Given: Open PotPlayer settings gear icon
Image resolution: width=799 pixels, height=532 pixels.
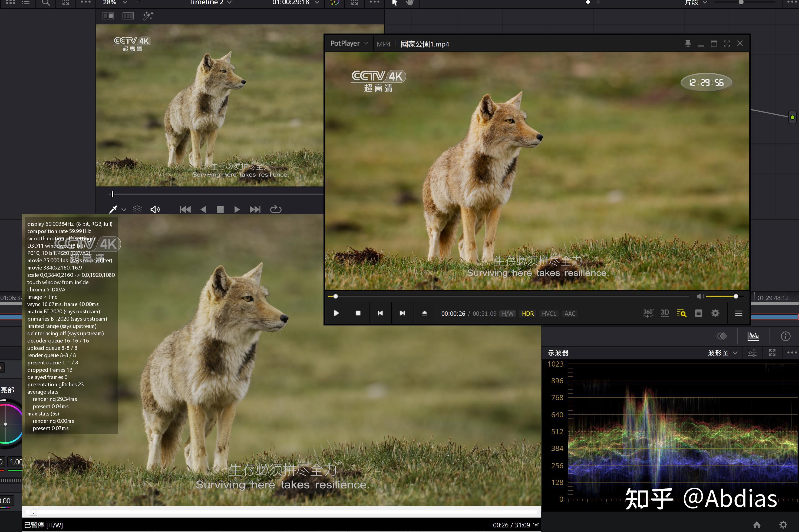Looking at the screenshot, I should 715,313.
